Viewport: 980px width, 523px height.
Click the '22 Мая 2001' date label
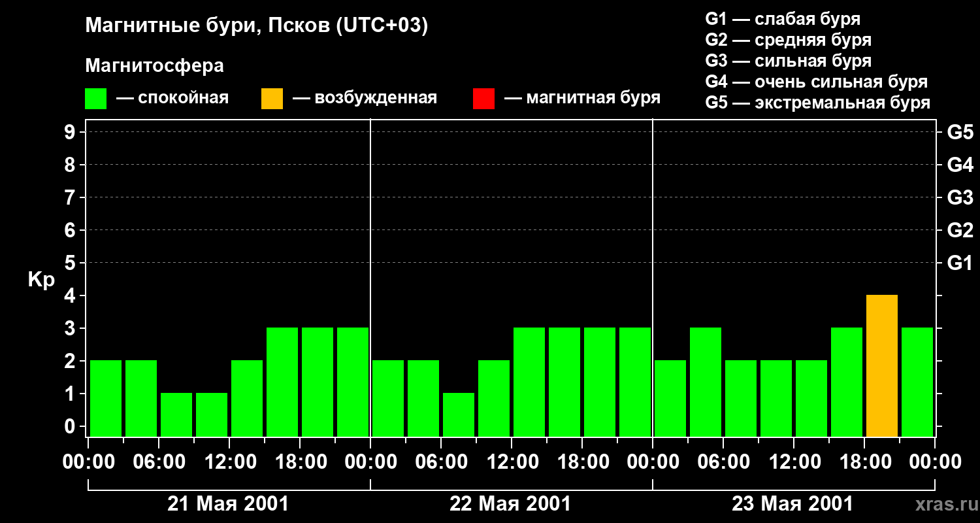click(x=510, y=503)
